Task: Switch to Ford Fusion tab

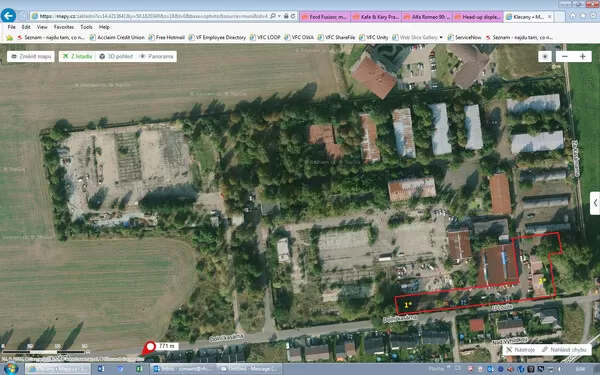Action: [324, 17]
